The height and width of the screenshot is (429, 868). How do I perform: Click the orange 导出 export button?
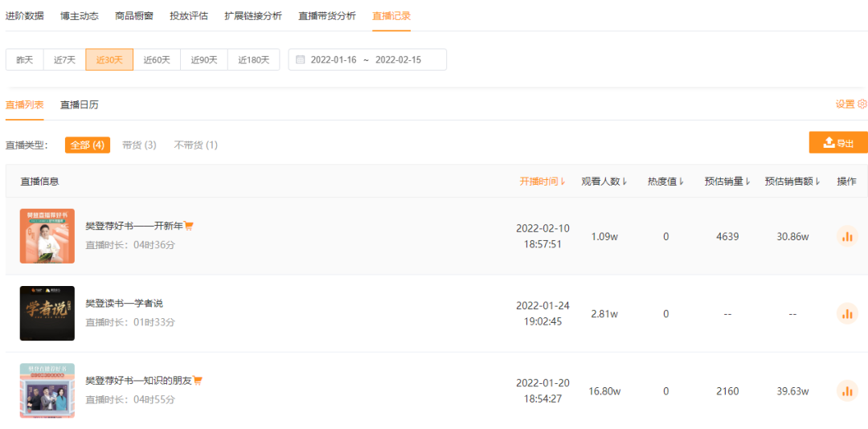coord(838,143)
